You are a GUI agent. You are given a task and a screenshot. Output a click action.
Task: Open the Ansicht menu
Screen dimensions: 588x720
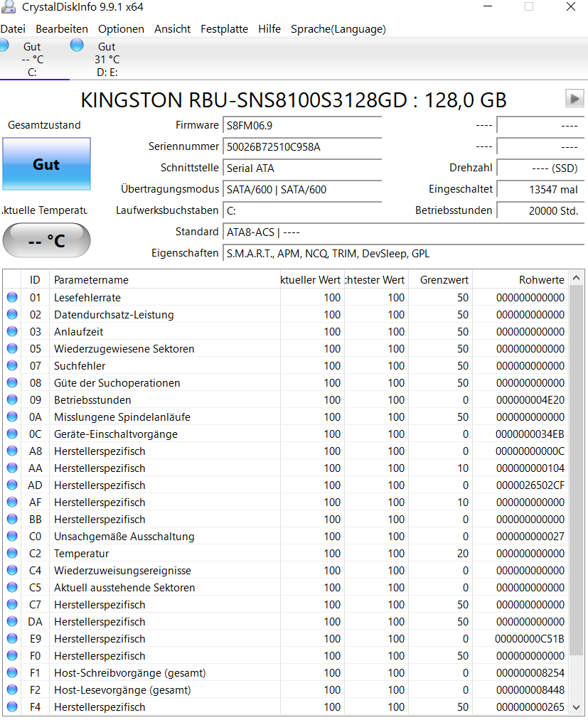tap(172, 29)
